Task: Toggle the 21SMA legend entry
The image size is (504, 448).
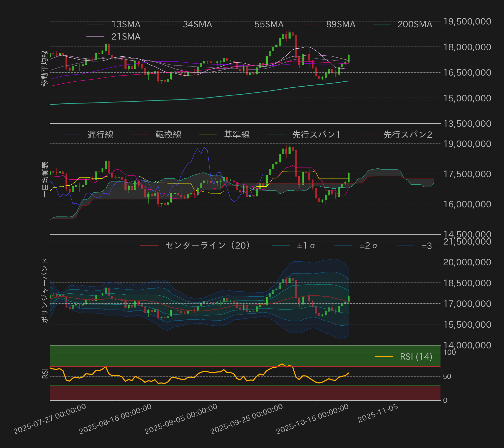Action: (x=125, y=37)
